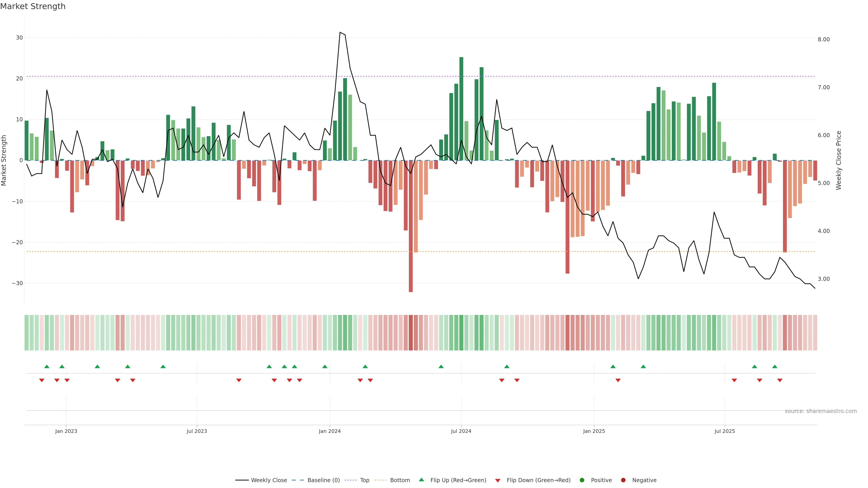This screenshot has height=488, width=868.
Task: Click the Flip Up marker just before Jul 2024
Action: pos(441,366)
